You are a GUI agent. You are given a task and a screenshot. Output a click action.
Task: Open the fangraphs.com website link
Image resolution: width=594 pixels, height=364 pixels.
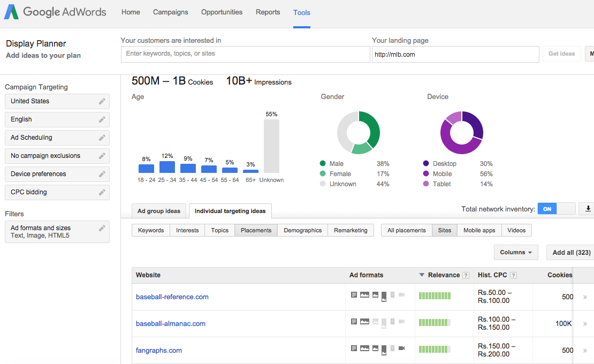pyautogui.click(x=159, y=351)
